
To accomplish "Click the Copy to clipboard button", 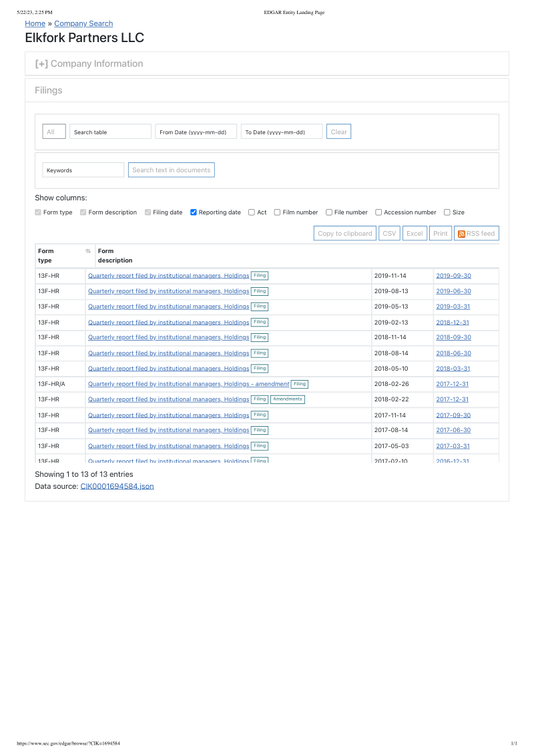I will 344,233.
